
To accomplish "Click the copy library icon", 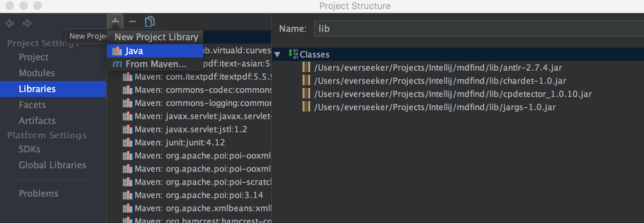I will [150, 21].
